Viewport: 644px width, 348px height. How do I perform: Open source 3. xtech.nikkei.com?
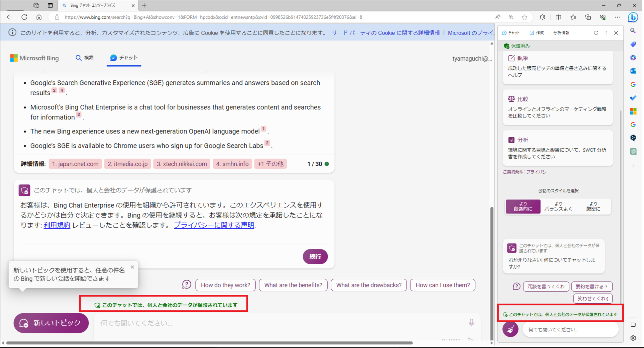pos(182,164)
